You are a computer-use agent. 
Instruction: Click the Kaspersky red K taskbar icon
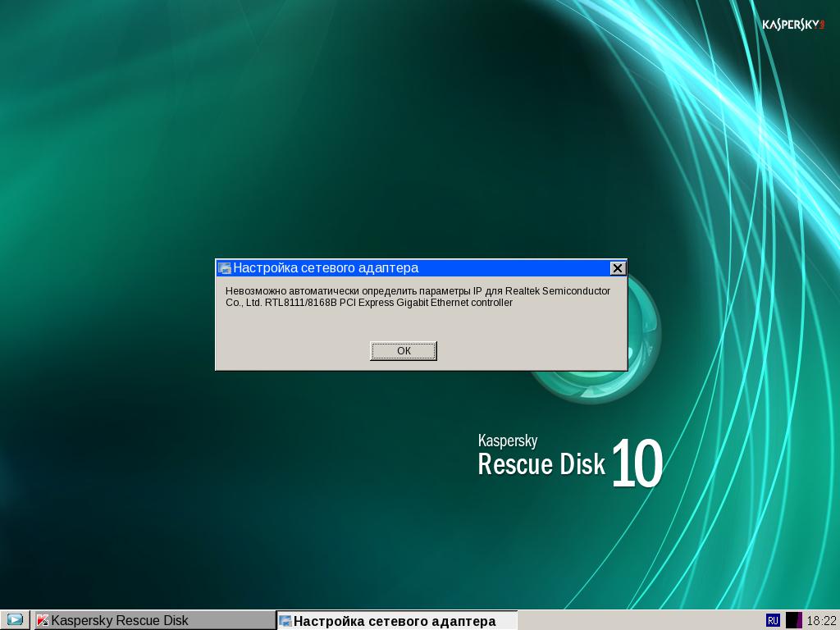click(x=43, y=620)
